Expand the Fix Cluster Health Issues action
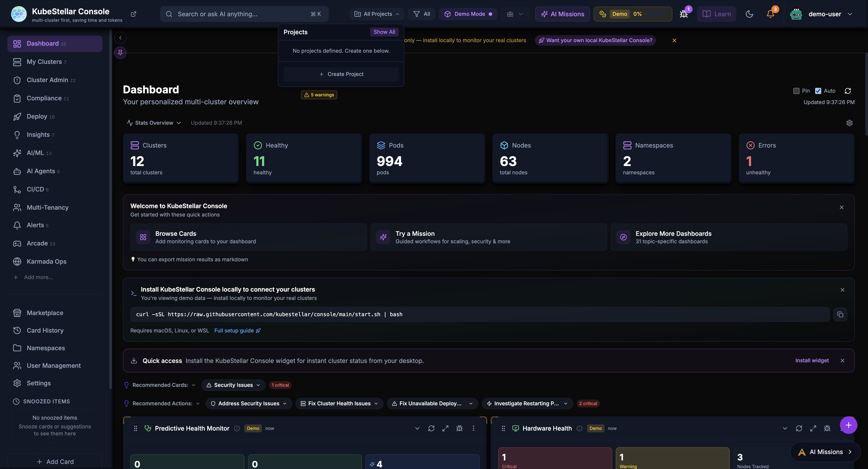This screenshot has width=868, height=469. 339,403
